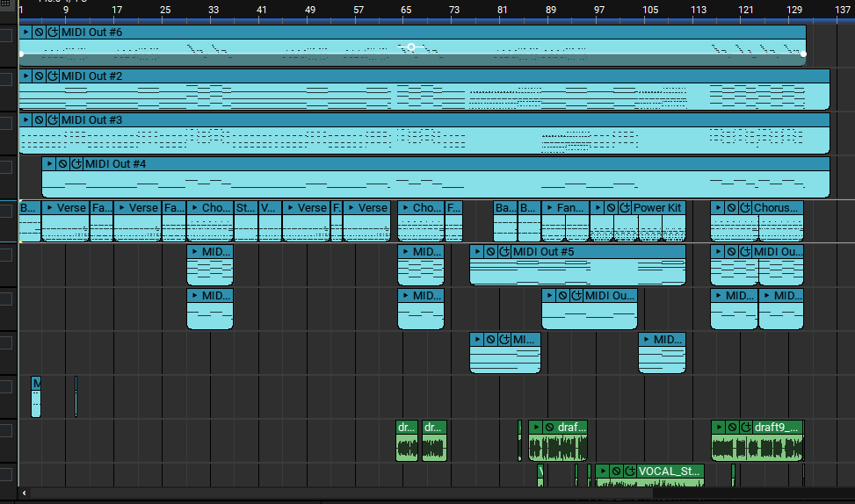Viewport: 855px width, 504px height.
Task: Click the loop icon on MI... clip
Action: click(505, 340)
